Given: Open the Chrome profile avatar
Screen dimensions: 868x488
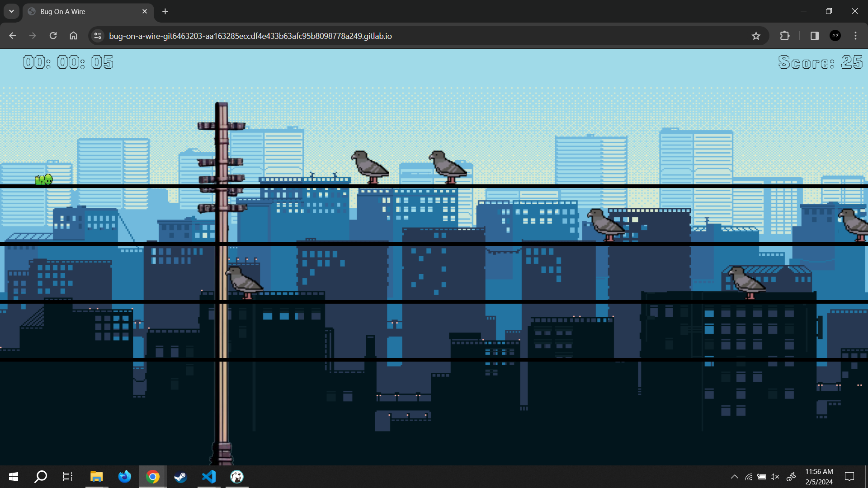Looking at the screenshot, I should pyautogui.click(x=835, y=36).
